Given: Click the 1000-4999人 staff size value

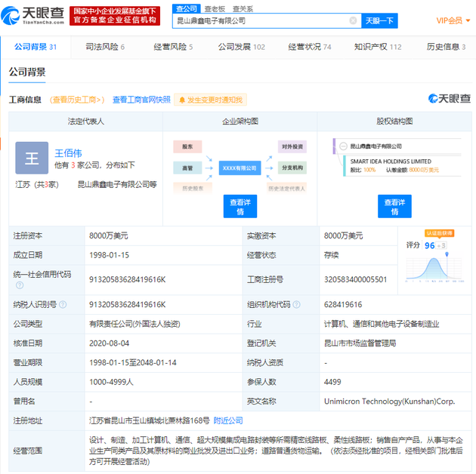Looking at the screenshot, I should [111, 382].
